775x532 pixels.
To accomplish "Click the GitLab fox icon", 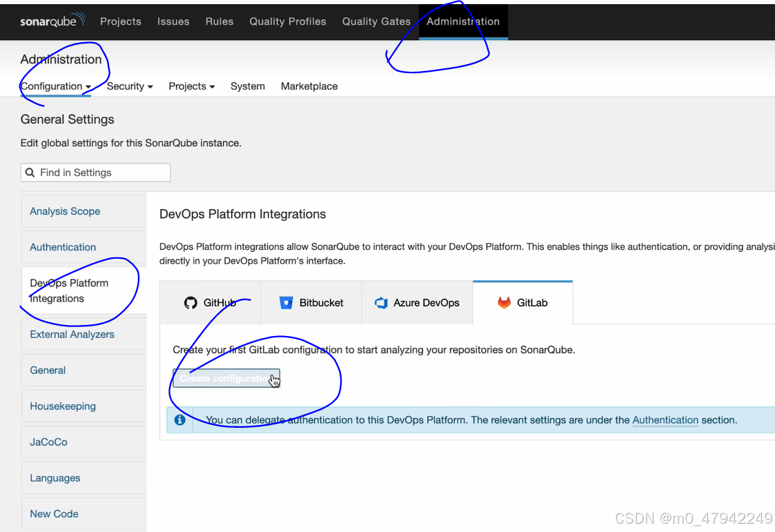I will click(x=504, y=303).
